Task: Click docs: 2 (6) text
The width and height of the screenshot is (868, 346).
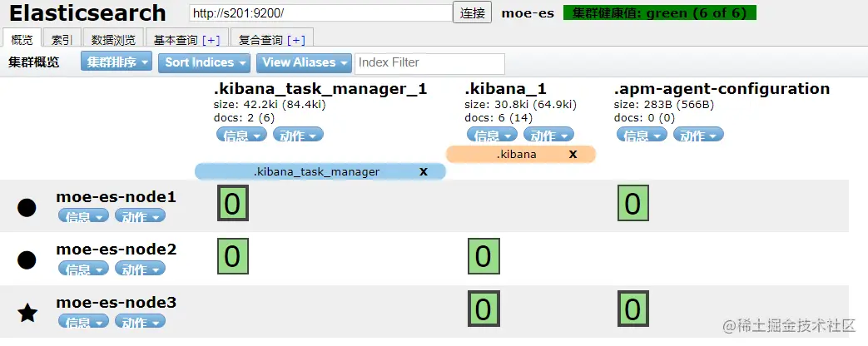Action: coord(244,117)
